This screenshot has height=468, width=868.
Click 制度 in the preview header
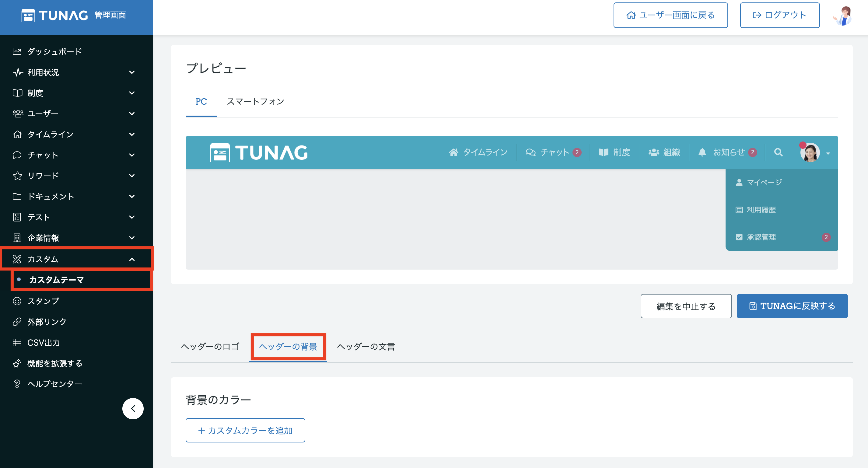pyautogui.click(x=614, y=153)
